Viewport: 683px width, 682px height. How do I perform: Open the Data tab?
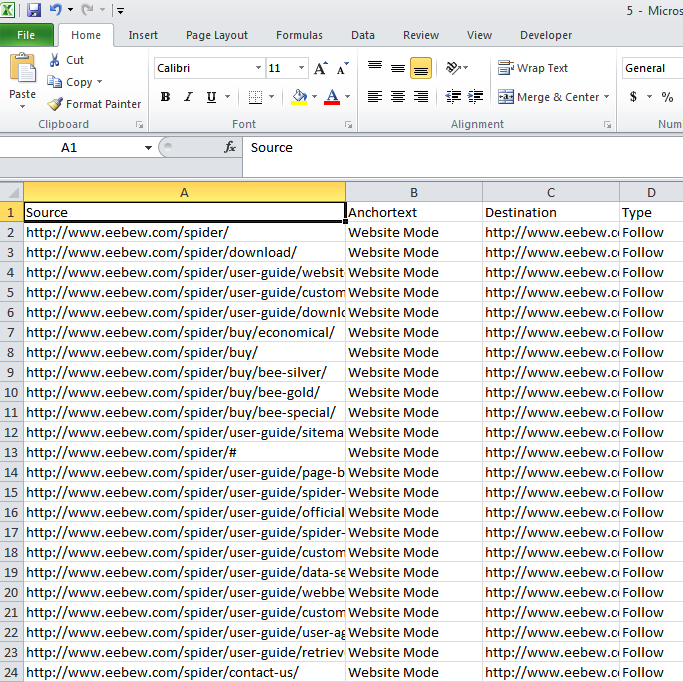pyautogui.click(x=362, y=35)
